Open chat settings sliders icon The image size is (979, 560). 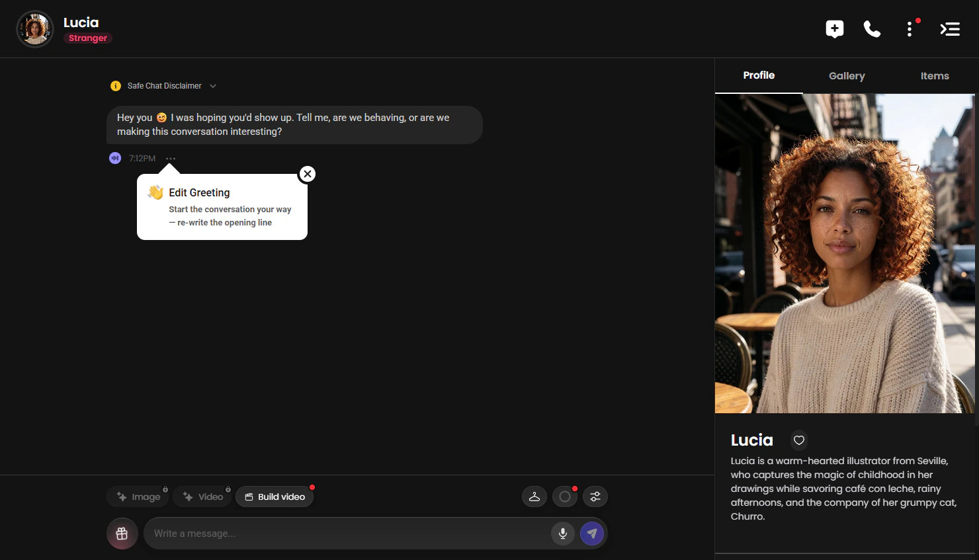pos(595,497)
